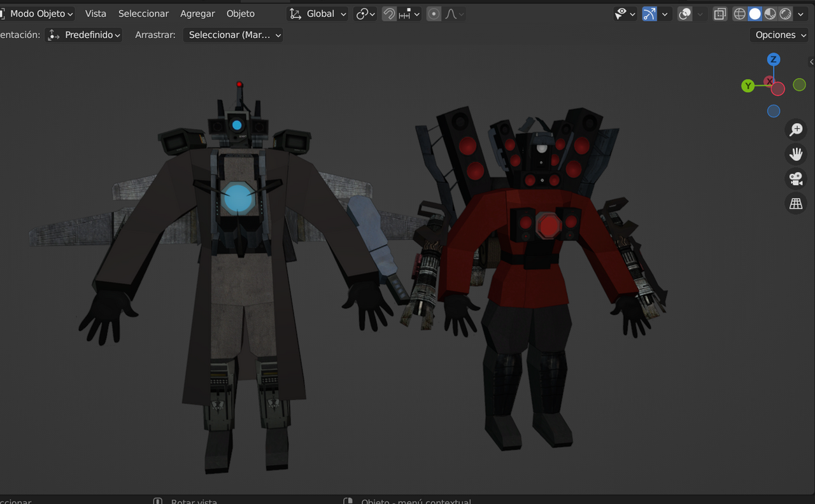Expand the sidebar with the arrow tab
The image size is (815, 504).
click(811, 62)
